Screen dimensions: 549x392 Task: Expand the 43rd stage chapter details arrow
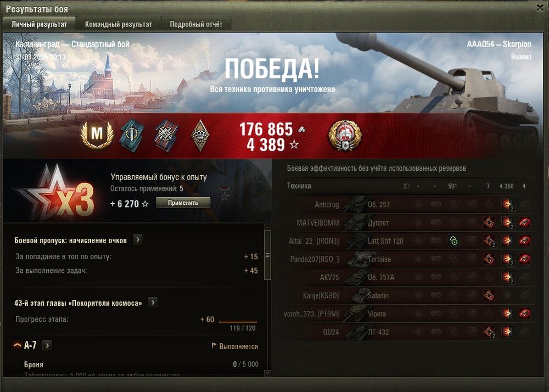tap(152, 303)
